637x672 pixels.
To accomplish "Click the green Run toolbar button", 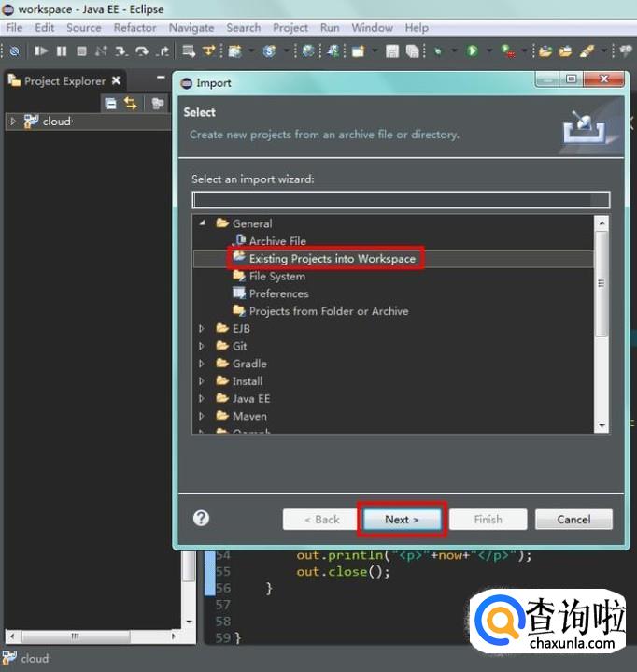I will 473,51.
